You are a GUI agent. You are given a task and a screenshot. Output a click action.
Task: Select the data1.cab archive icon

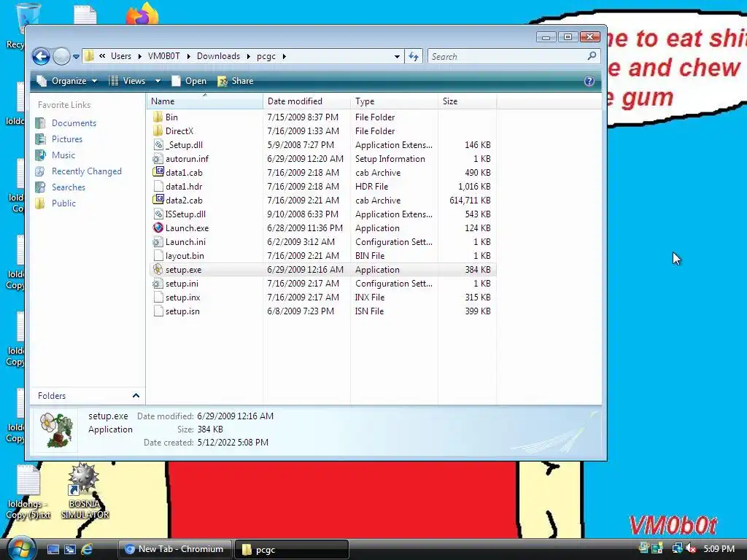(x=158, y=172)
